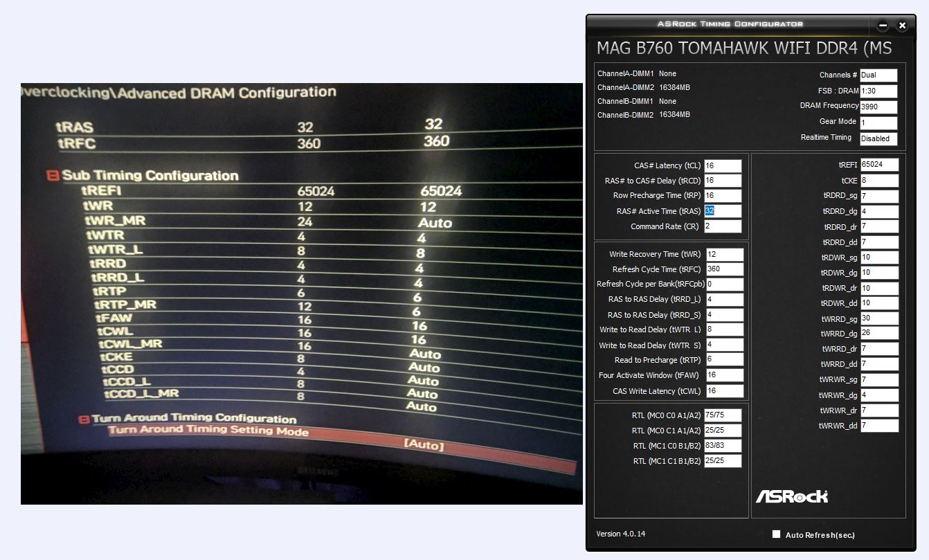Click the tCKE field in ASRock Timing Configurator

coord(879,181)
